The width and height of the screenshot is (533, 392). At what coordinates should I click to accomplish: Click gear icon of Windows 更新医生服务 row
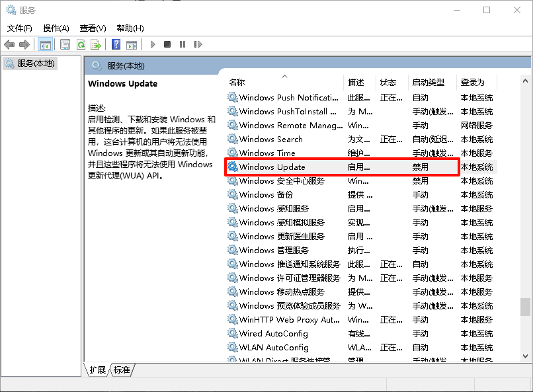click(x=233, y=236)
